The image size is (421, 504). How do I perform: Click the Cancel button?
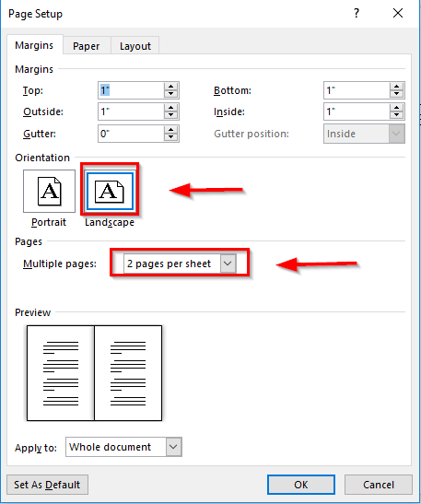(379, 485)
